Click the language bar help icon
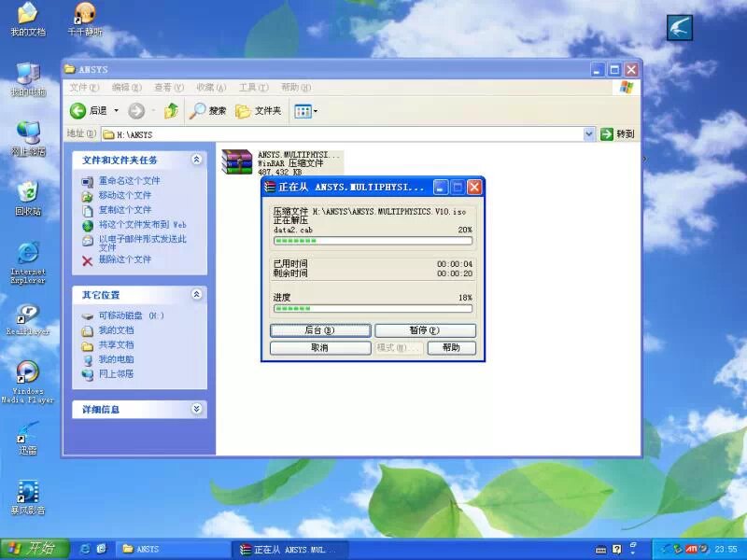 tap(617, 550)
